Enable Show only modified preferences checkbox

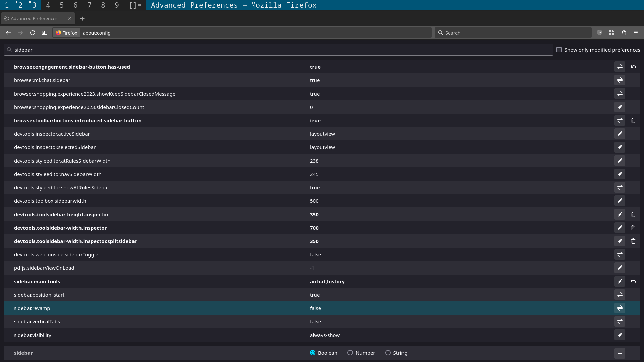pyautogui.click(x=559, y=50)
